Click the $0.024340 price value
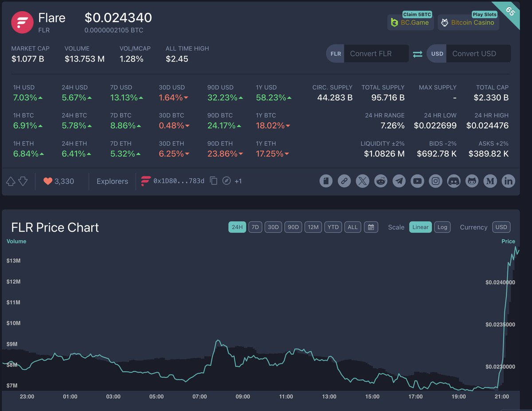532x411 pixels. click(118, 18)
